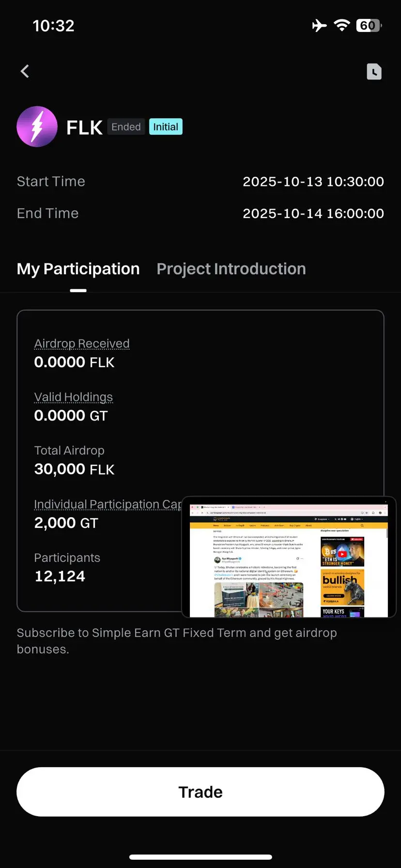This screenshot has height=868, width=401.
Task: Tap the Ended status badge
Action: click(126, 127)
